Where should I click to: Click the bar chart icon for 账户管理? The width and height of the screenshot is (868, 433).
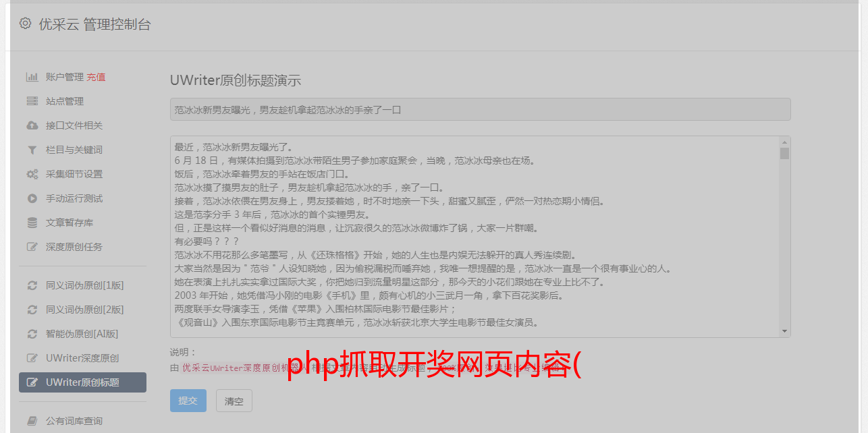pyautogui.click(x=32, y=77)
